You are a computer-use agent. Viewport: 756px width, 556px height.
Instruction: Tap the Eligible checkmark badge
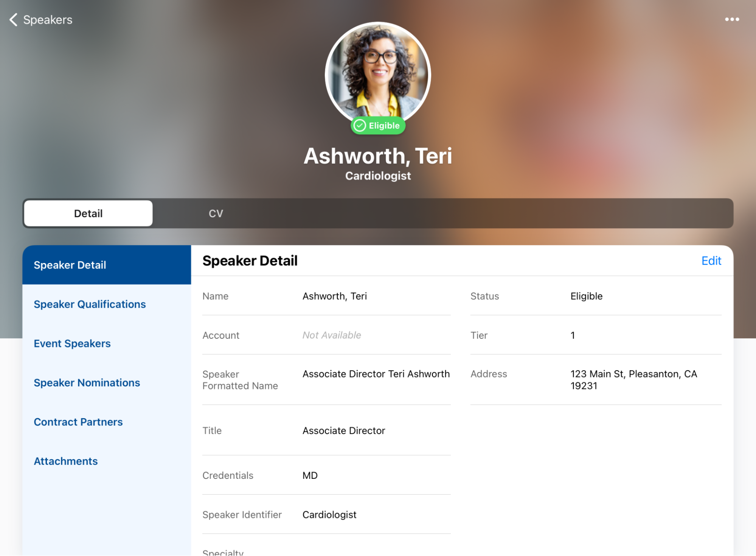click(377, 126)
